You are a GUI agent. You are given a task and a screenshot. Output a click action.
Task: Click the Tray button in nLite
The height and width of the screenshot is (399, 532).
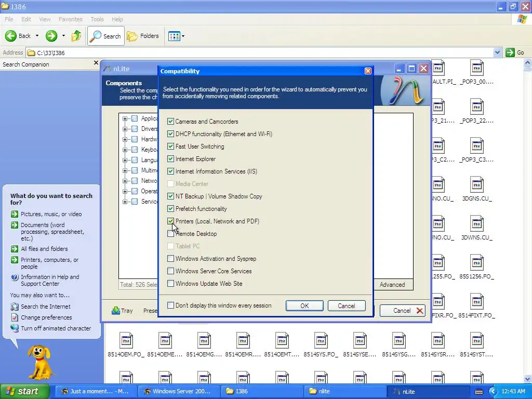(x=122, y=311)
